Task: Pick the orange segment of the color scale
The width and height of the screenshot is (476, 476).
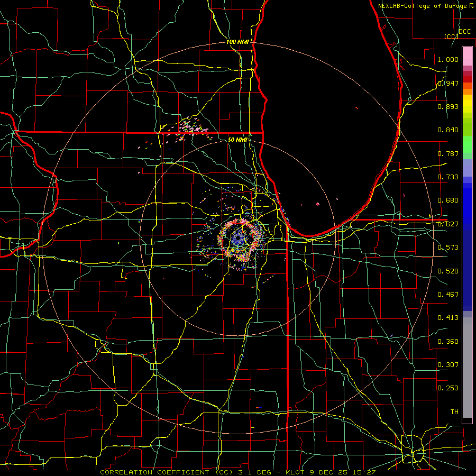Action: [467, 88]
